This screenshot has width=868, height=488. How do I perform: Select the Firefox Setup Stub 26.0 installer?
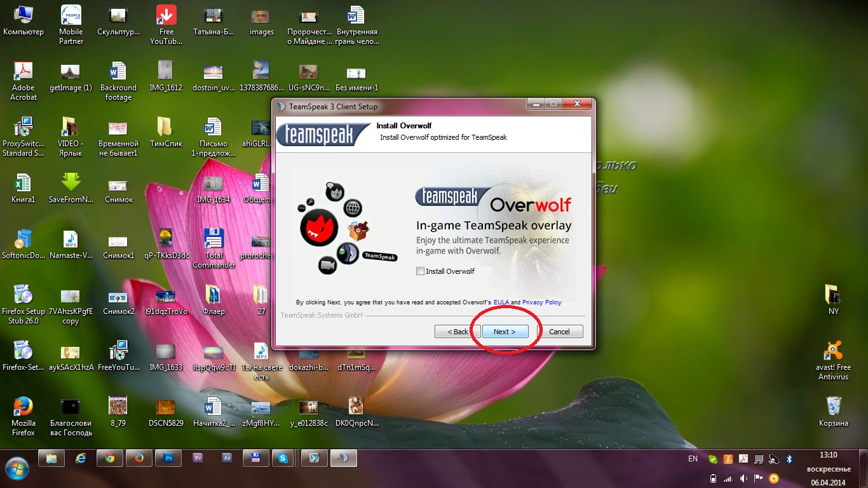pos(24,304)
